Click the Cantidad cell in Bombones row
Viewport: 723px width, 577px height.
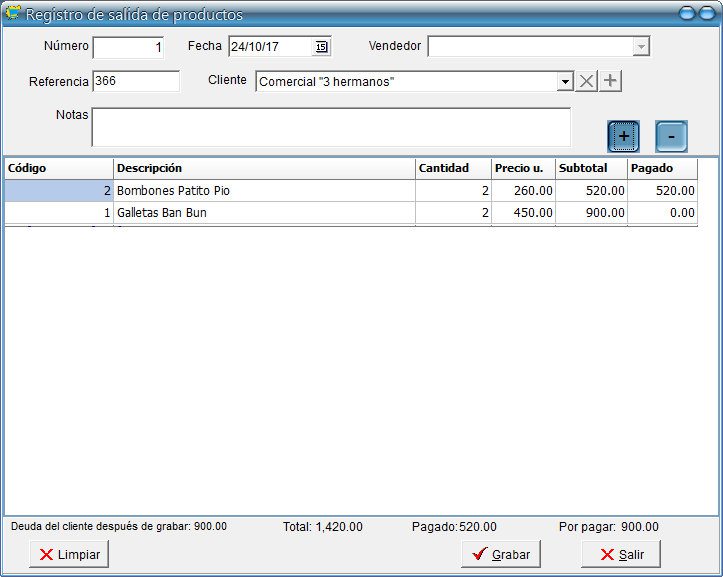point(453,190)
